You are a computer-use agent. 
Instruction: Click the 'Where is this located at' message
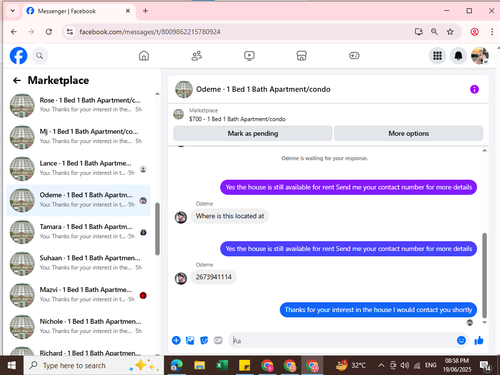click(230, 216)
